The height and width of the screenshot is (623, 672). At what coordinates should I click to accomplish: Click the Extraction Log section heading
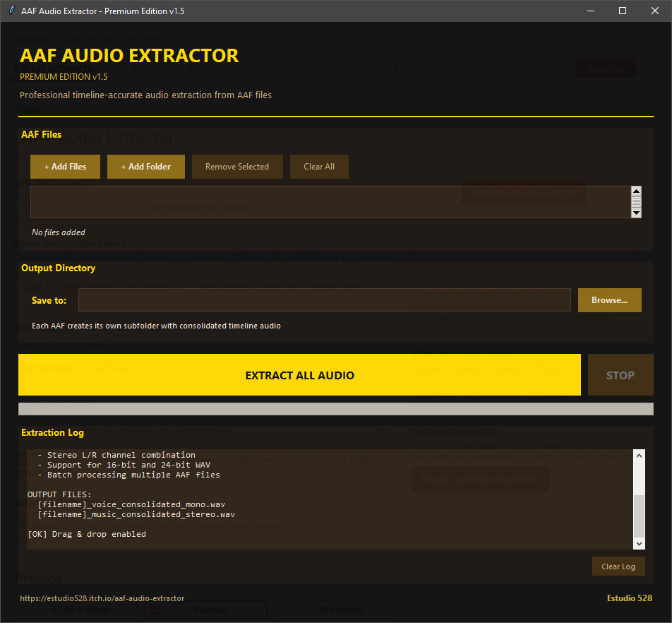(x=53, y=432)
